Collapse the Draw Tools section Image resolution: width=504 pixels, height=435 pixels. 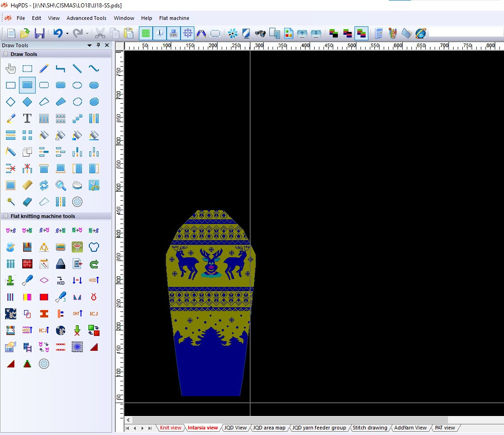[x=6, y=54]
